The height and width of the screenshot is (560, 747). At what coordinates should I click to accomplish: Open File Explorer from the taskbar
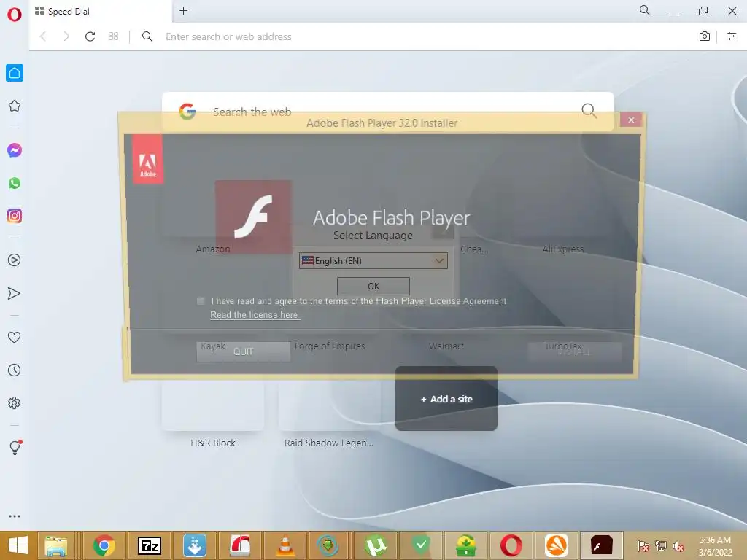pyautogui.click(x=56, y=545)
